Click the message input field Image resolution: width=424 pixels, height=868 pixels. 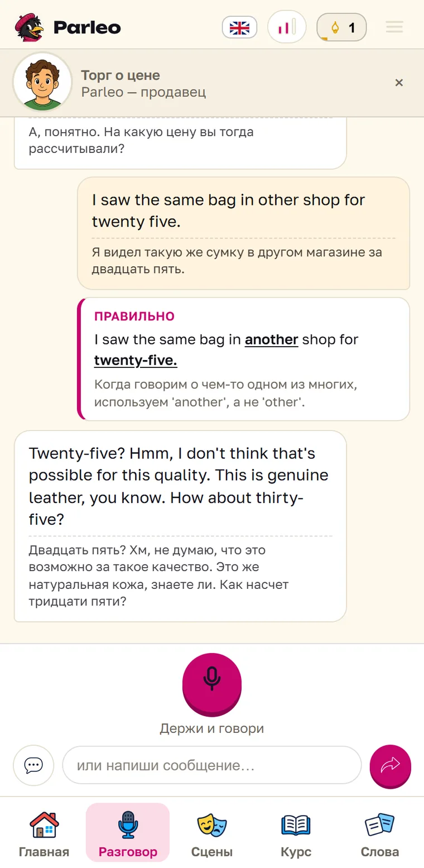point(212,765)
